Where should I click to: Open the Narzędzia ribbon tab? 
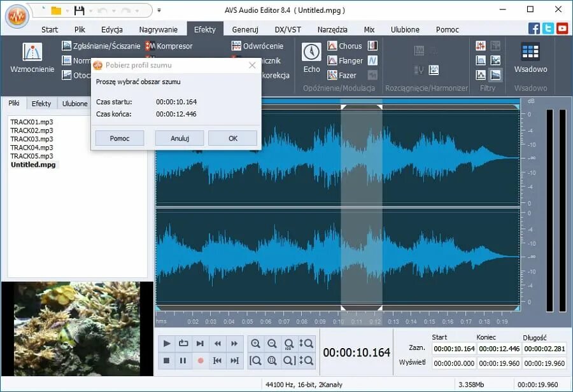click(x=332, y=30)
